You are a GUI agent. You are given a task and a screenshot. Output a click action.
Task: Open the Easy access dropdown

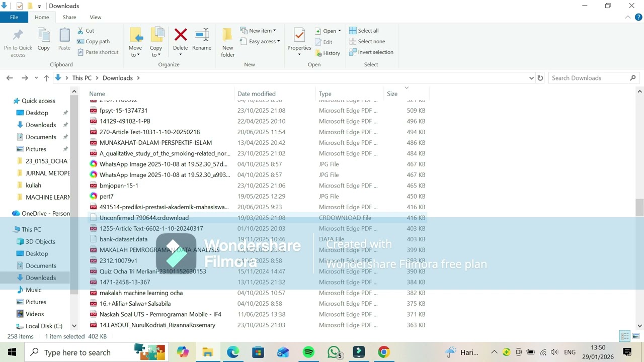pyautogui.click(x=260, y=42)
